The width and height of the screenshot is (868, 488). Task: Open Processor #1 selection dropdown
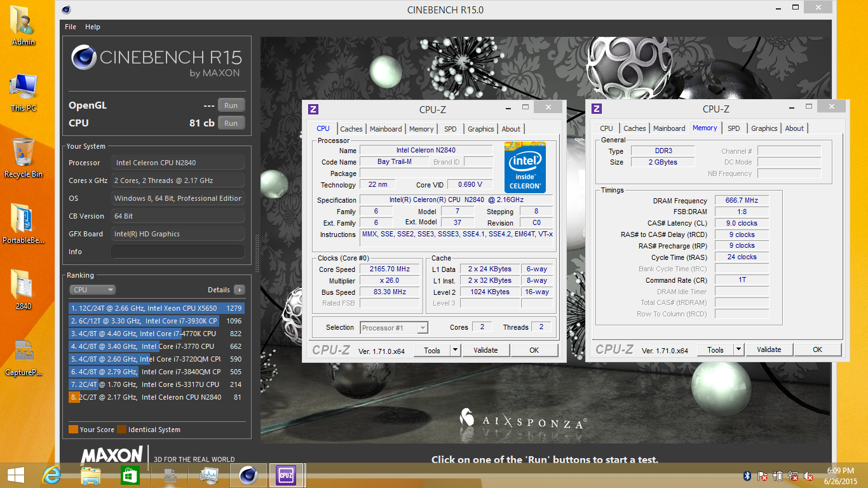point(394,328)
